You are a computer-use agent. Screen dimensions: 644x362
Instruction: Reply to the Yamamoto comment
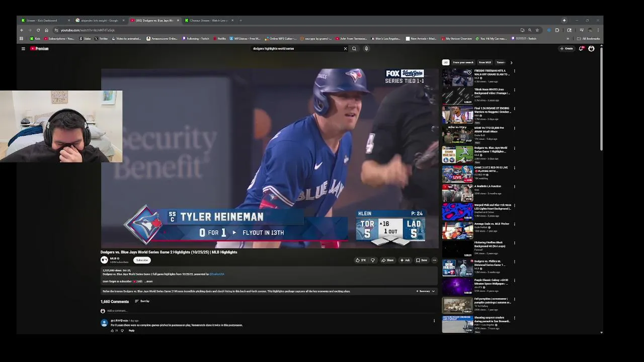pos(131,330)
